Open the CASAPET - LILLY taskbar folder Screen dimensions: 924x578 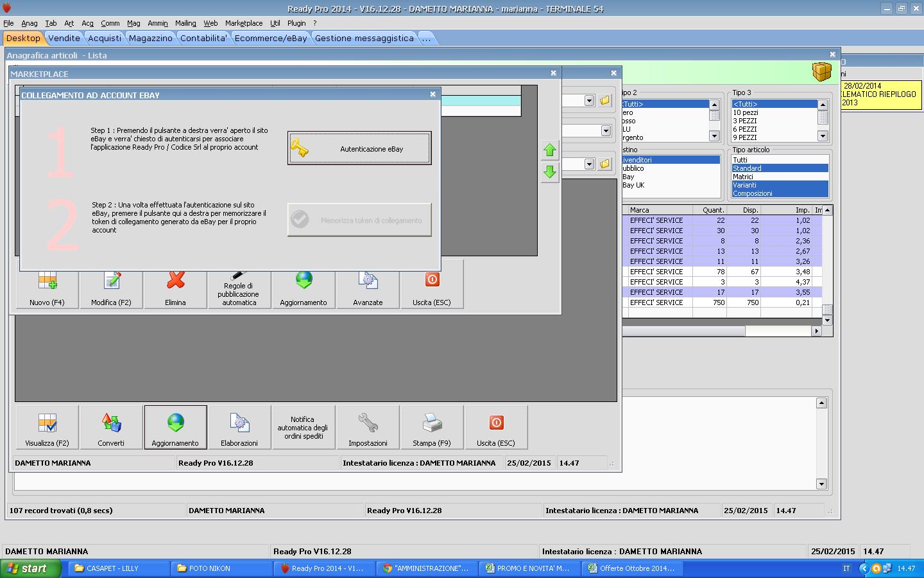[x=119, y=568]
